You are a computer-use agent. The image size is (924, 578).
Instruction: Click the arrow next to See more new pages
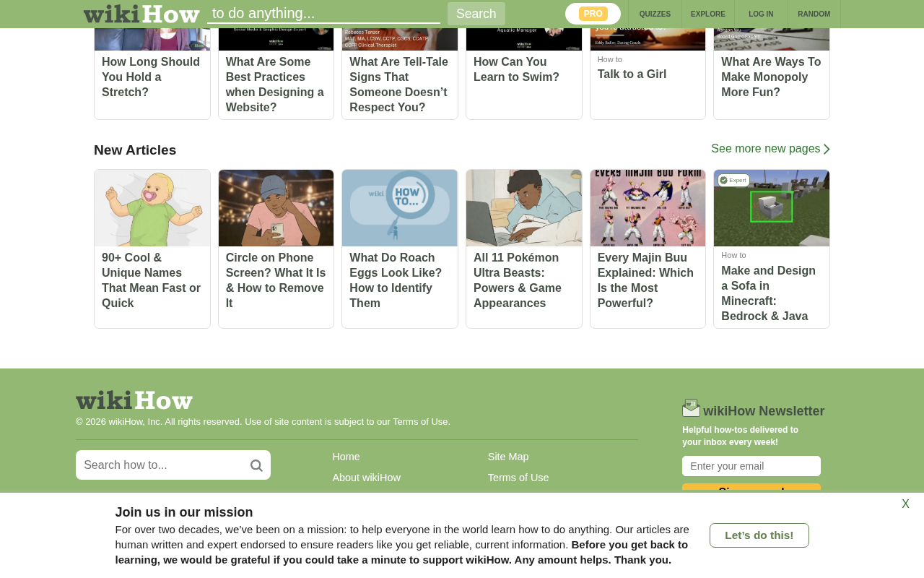pyautogui.click(x=827, y=149)
